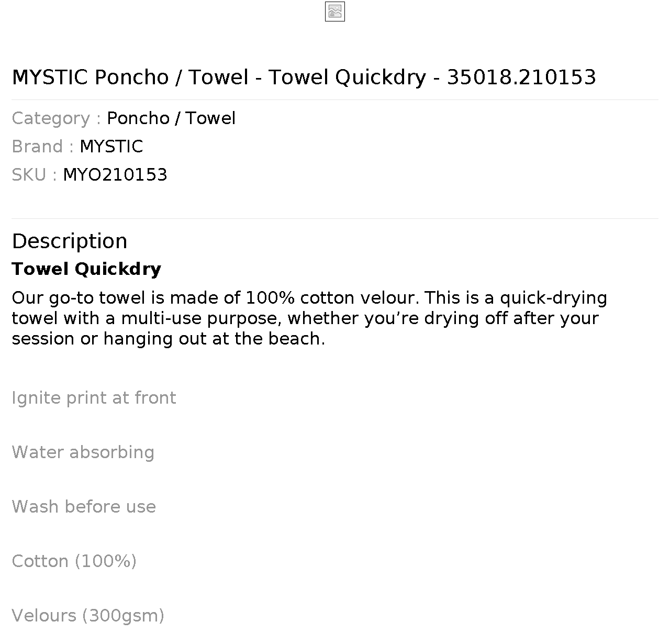Select the Velours (300gsm) line

tap(88, 616)
